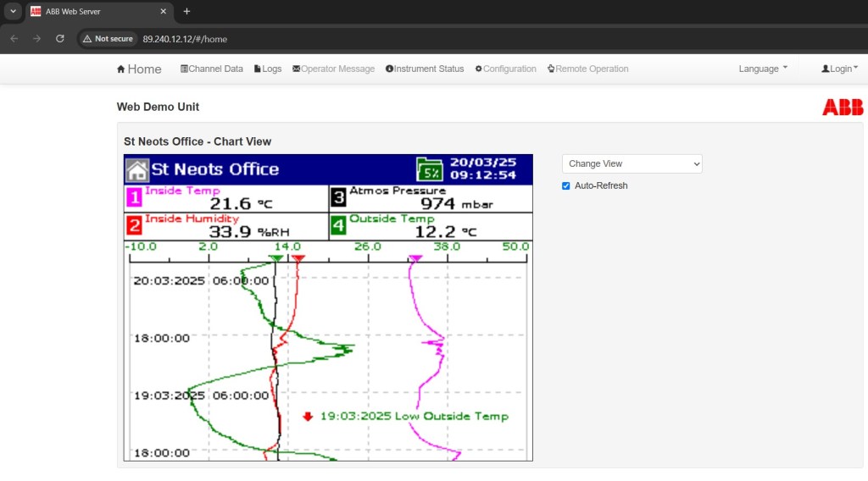
Task: Click the red low alarm arrow icon
Action: pos(308,417)
